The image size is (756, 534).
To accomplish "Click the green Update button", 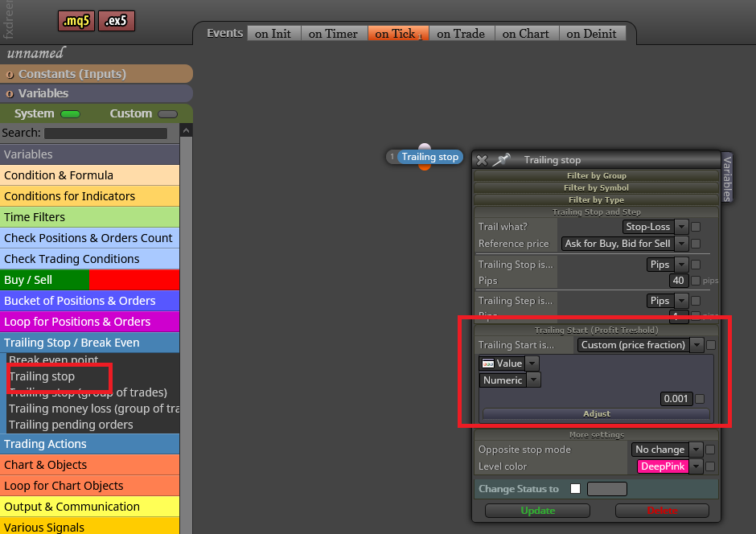I will (537, 511).
